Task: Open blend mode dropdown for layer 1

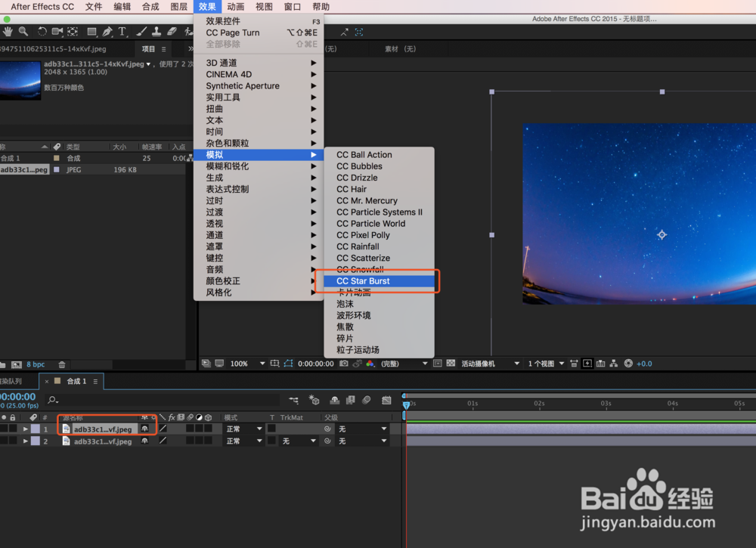Action: pyautogui.click(x=244, y=429)
